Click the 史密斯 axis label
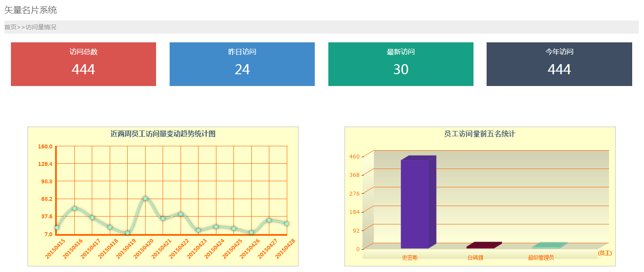 click(x=410, y=258)
